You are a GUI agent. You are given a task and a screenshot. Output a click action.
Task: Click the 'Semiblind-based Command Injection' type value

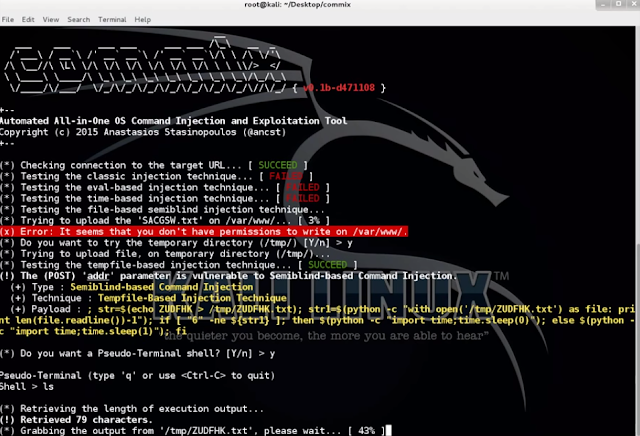[x=162, y=287]
